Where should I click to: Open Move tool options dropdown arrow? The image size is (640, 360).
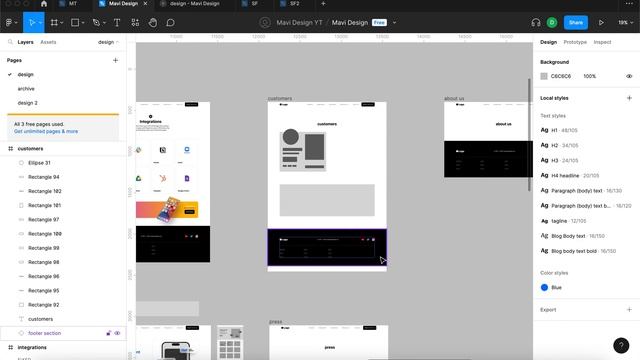40,23
